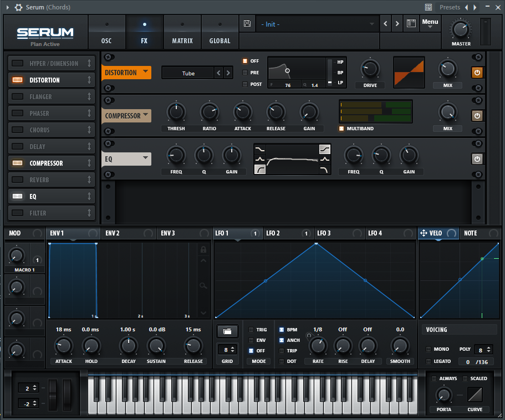Image resolution: width=505 pixels, height=420 pixels.
Task: Select the LFO 2 tab
Action: pos(289,233)
